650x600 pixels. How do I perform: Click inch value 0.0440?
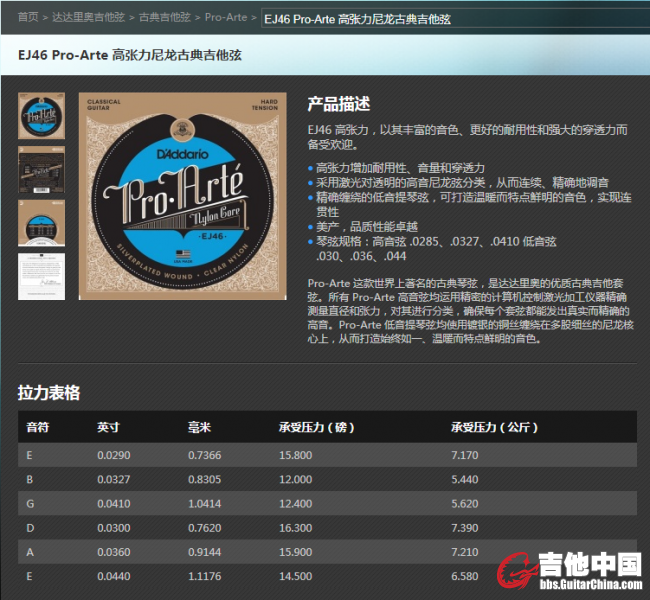click(114, 576)
